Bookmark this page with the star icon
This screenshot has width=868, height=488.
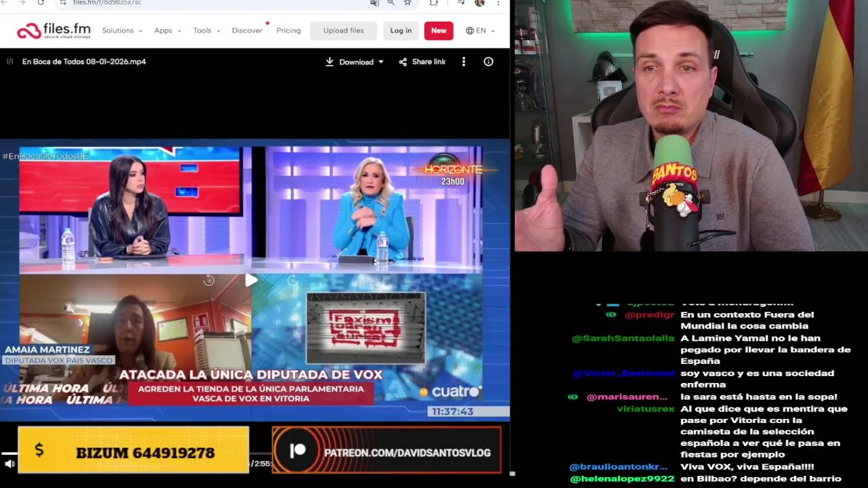tap(408, 3)
